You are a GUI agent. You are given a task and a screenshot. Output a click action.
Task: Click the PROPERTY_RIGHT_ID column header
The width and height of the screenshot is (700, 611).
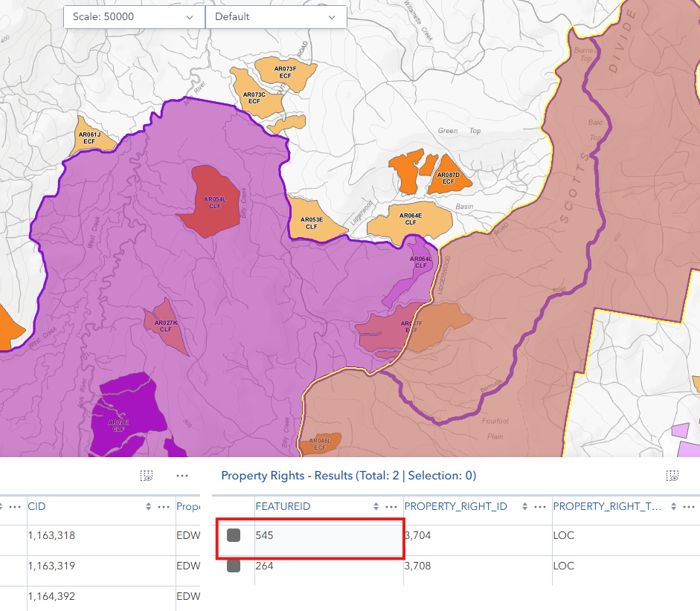click(455, 507)
